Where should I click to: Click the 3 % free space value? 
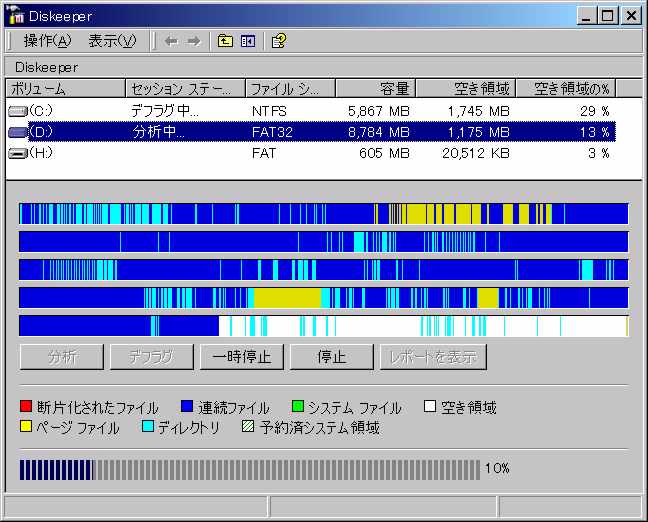tap(599, 153)
